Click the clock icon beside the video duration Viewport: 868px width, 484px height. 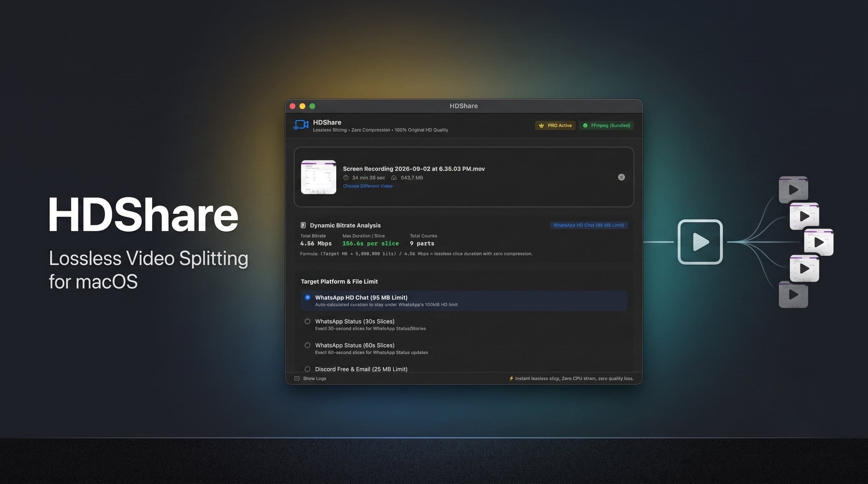click(x=346, y=178)
